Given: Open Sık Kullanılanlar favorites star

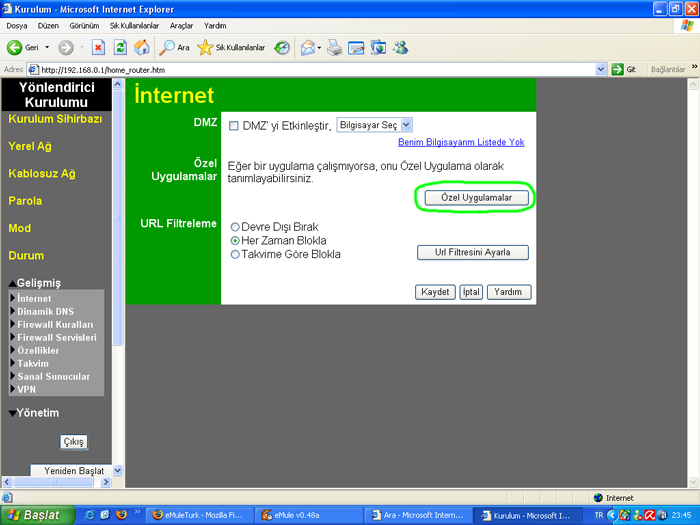Looking at the screenshot, I should tap(231, 47).
